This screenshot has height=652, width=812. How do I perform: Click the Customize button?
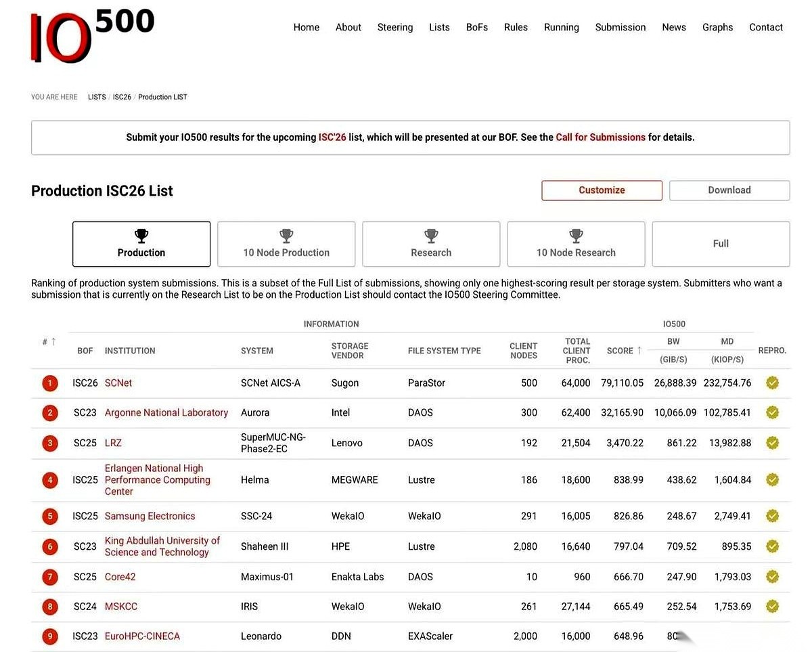602,190
